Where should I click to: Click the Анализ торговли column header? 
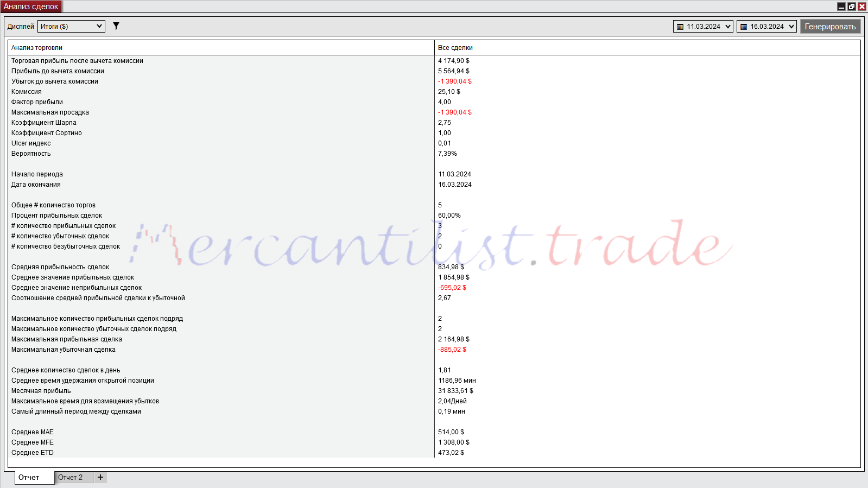coord(37,48)
